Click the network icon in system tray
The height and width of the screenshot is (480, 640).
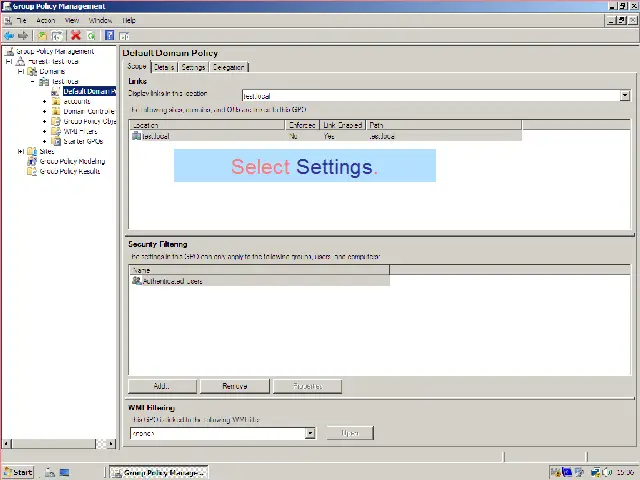(596, 472)
